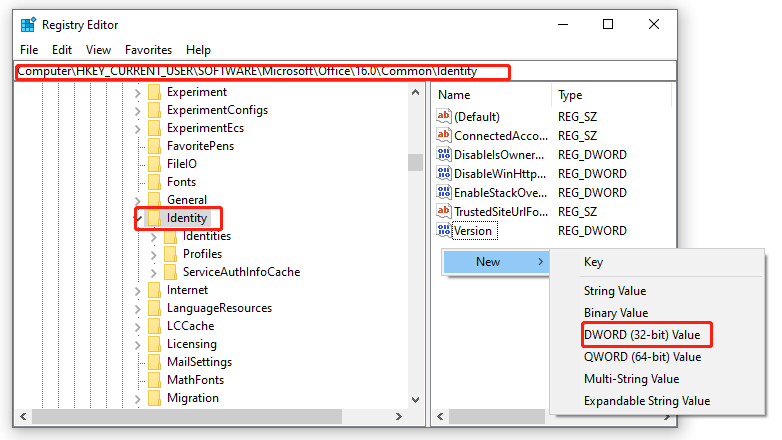Choose DWORD (32-bit) Value from submenu
The height and width of the screenshot is (440, 782).
642,335
